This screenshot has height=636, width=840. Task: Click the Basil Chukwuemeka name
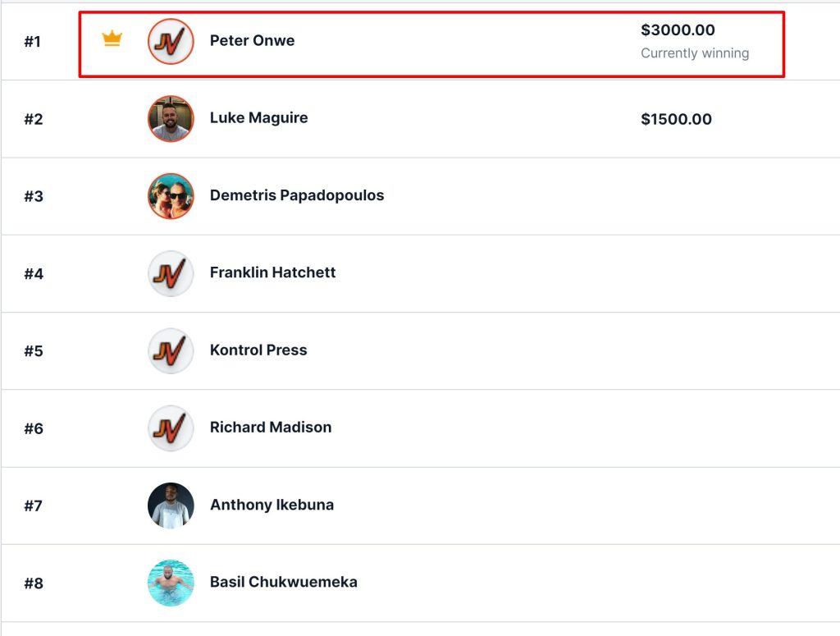click(x=283, y=582)
